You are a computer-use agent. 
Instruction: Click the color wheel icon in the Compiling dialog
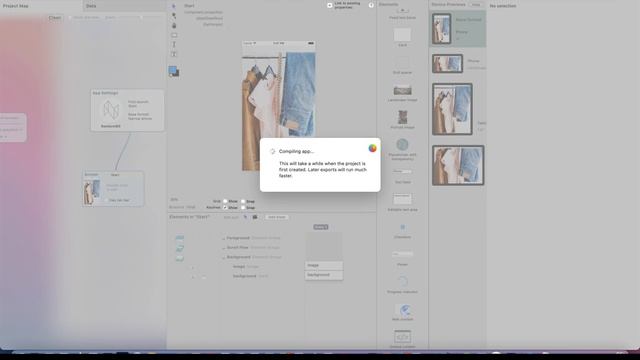point(372,148)
